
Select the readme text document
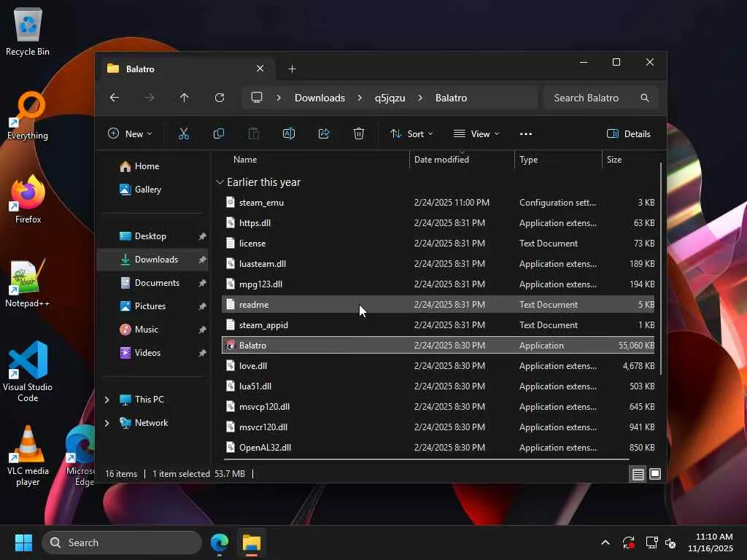438,304
